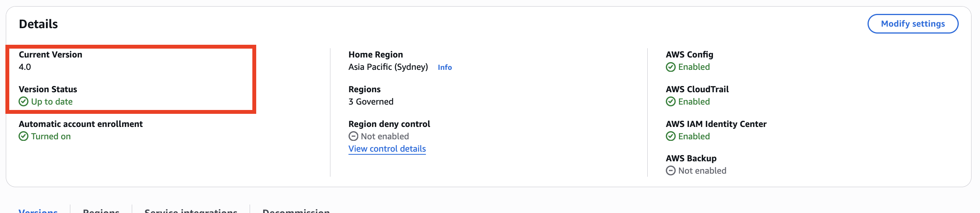Click the AWS Backup label
This screenshot has width=980, height=213.
click(691, 158)
